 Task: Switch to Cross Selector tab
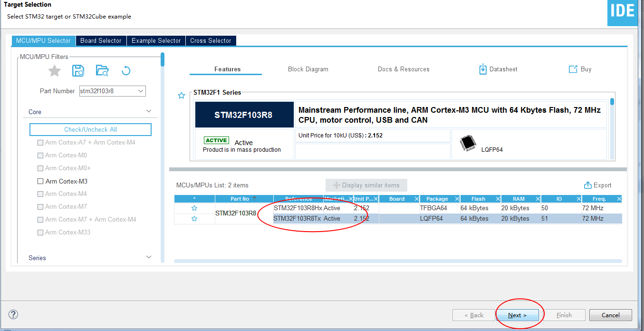[x=211, y=41]
